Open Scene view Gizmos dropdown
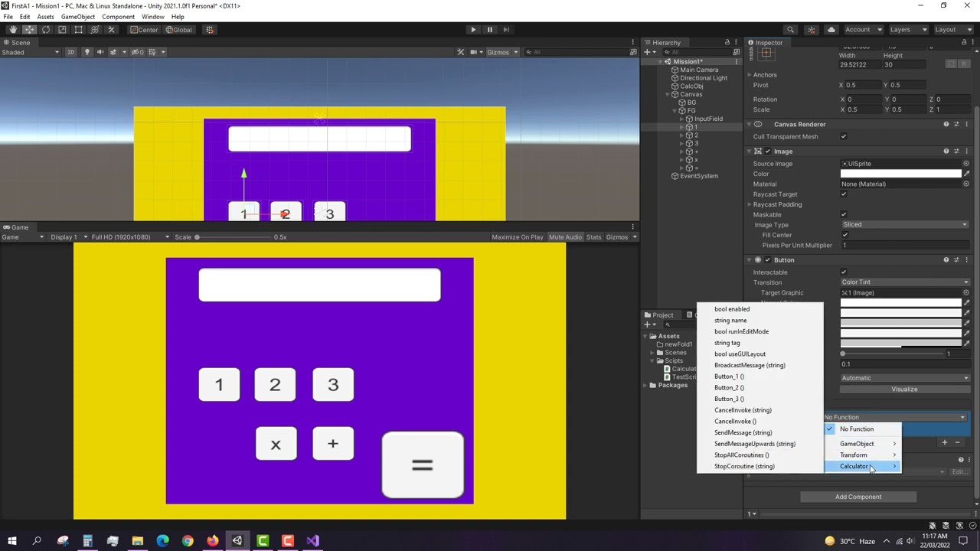The image size is (980, 551). 502,52
